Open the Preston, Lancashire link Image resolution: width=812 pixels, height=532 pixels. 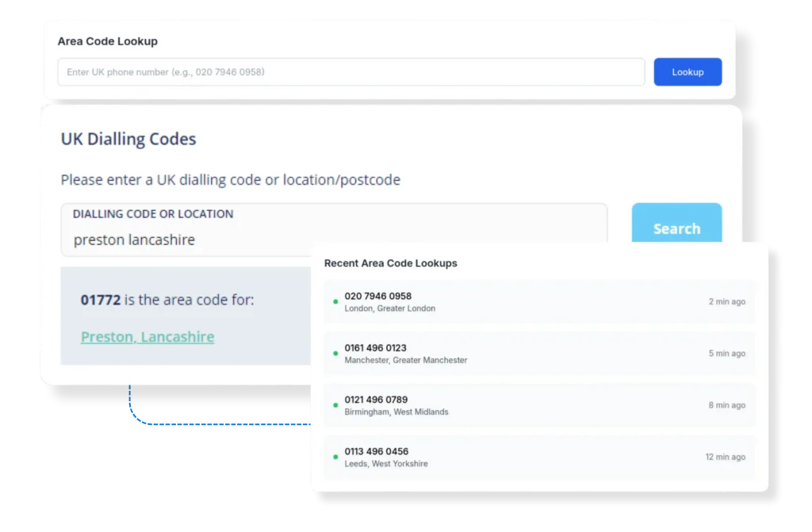point(147,337)
